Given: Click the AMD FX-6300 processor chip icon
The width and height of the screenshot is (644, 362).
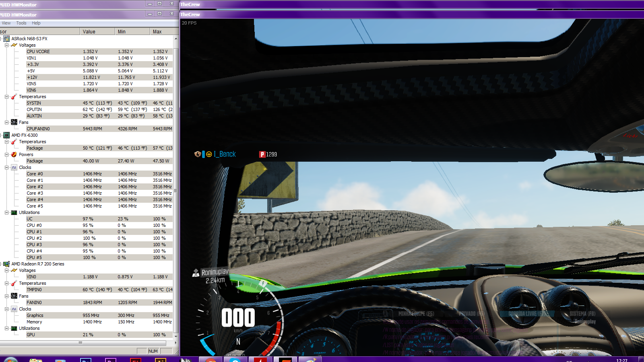Looking at the screenshot, I should (6, 135).
